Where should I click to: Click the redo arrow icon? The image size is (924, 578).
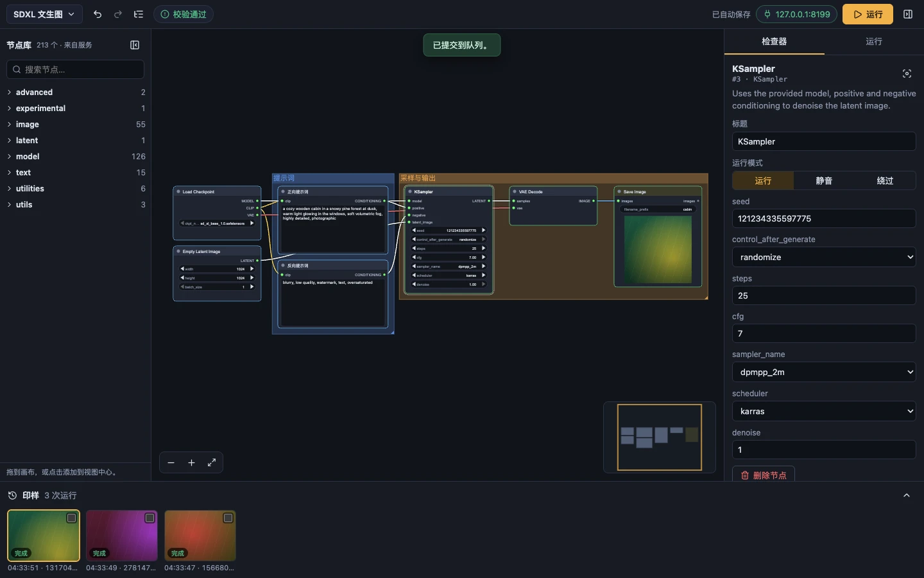click(x=118, y=14)
